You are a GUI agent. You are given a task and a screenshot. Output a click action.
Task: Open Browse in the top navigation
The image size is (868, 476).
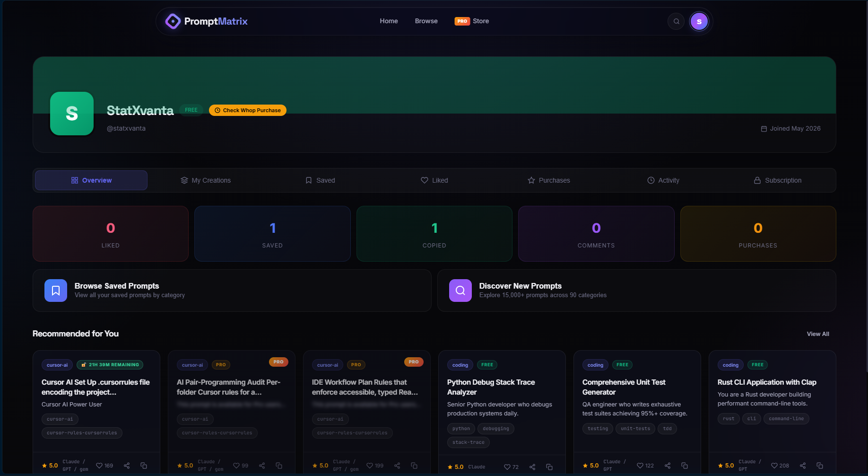tap(426, 21)
